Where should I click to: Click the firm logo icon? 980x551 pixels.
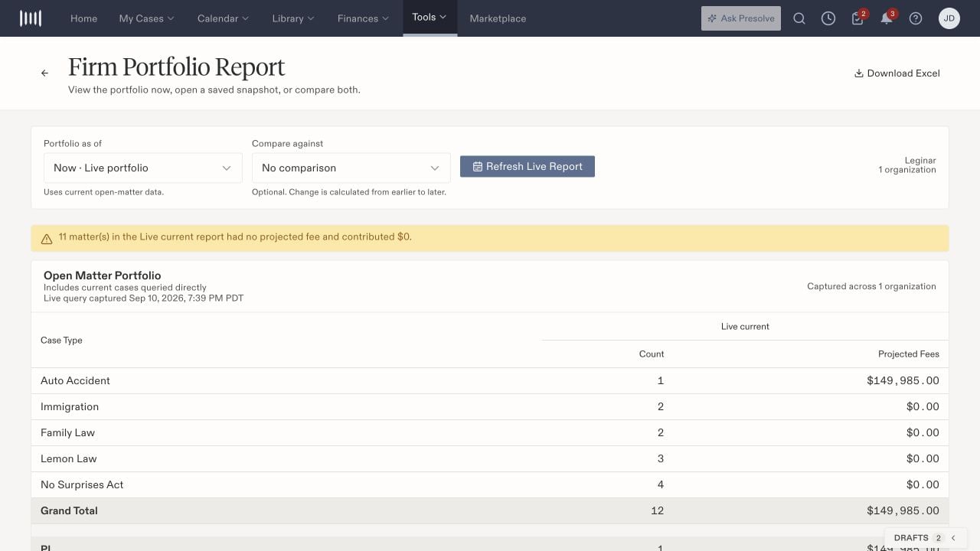(31, 18)
